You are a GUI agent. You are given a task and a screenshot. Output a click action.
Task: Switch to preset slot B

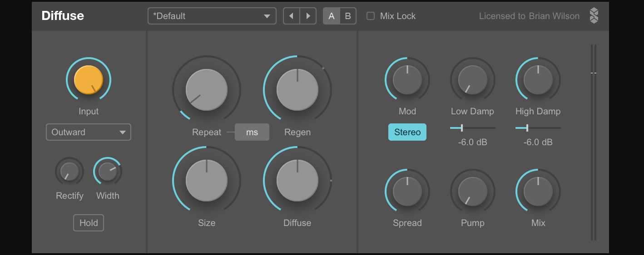[348, 16]
